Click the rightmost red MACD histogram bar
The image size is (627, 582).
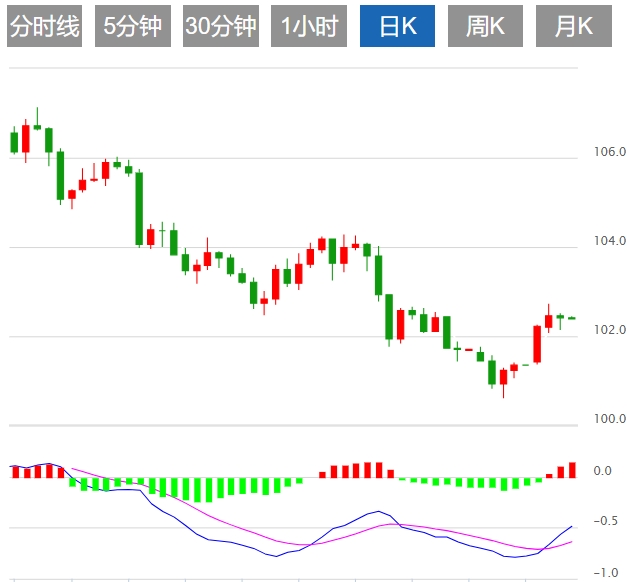572,469
